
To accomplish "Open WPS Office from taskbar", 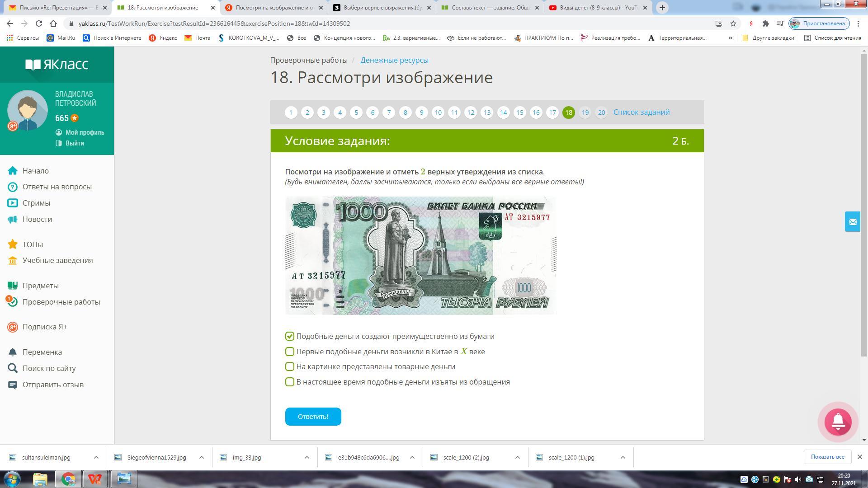I will (95, 479).
